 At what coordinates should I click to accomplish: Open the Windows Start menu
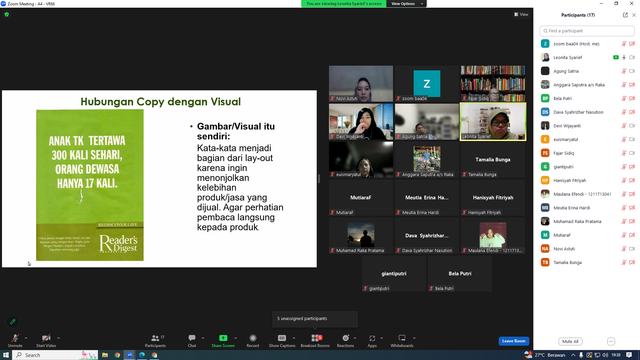[6, 355]
